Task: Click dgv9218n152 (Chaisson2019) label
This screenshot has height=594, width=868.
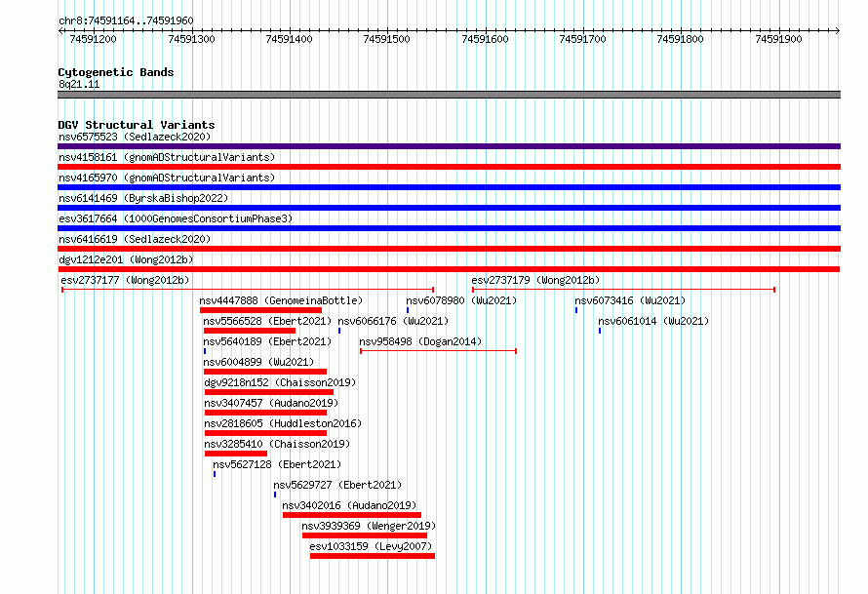Action: coord(280,382)
